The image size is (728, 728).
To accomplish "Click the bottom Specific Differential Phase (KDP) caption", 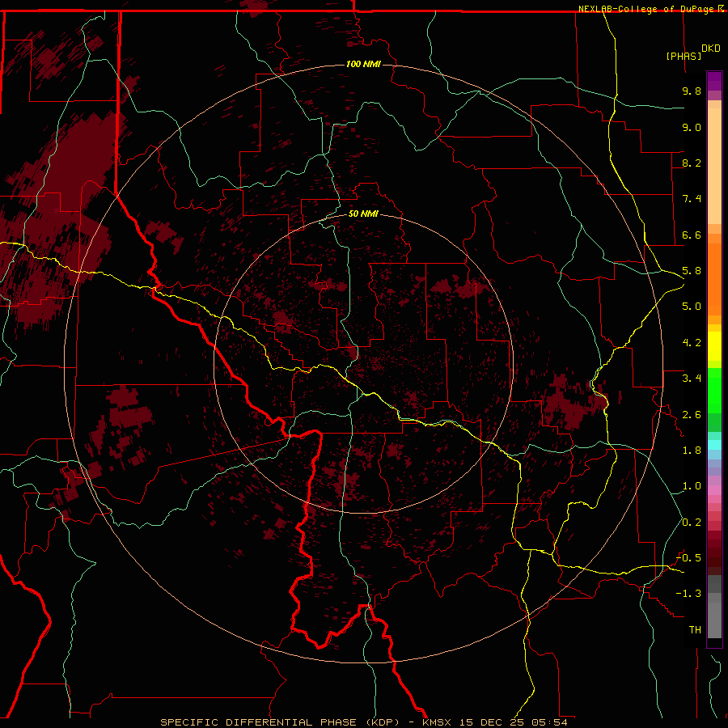I will click(x=363, y=722).
